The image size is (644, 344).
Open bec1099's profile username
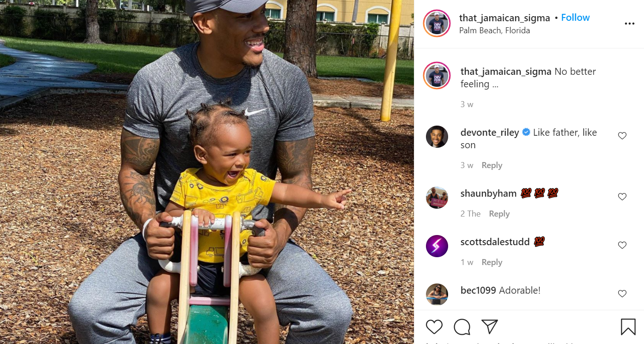(x=478, y=290)
